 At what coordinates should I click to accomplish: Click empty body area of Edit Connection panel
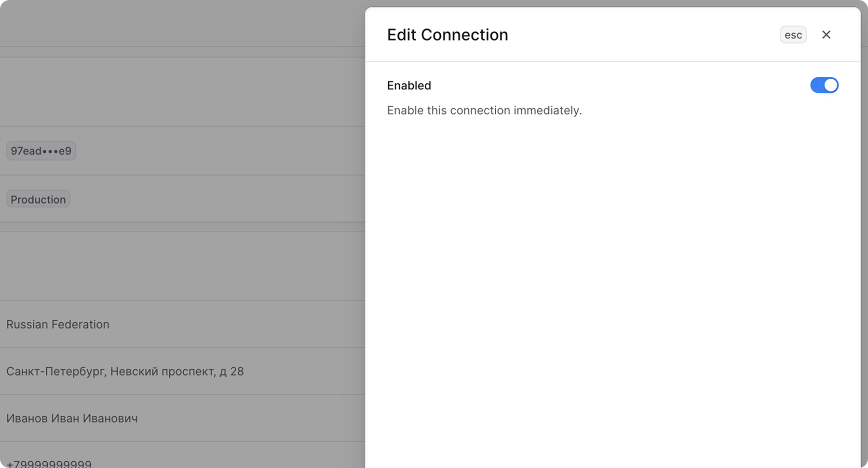pyautogui.click(x=612, y=289)
